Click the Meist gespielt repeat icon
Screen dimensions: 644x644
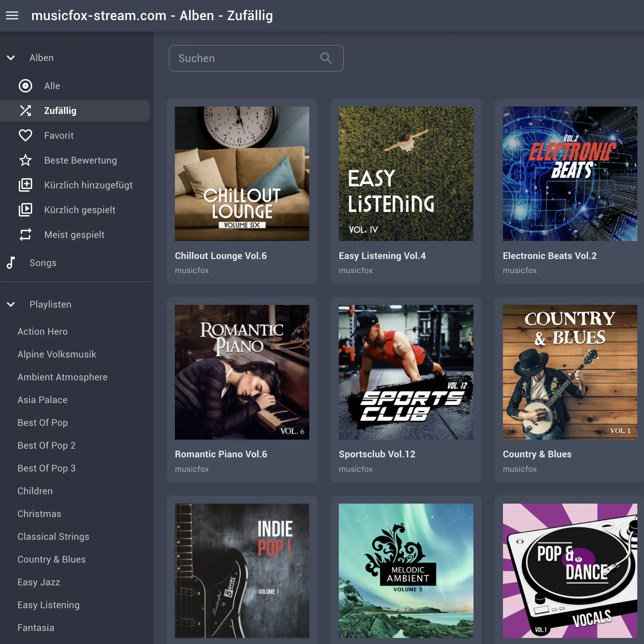tap(25, 235)
